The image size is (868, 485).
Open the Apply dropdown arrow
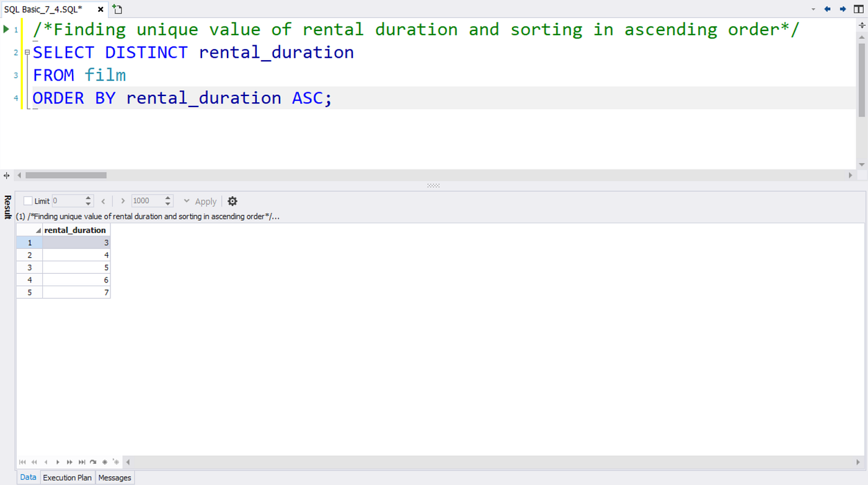[186, 201]
